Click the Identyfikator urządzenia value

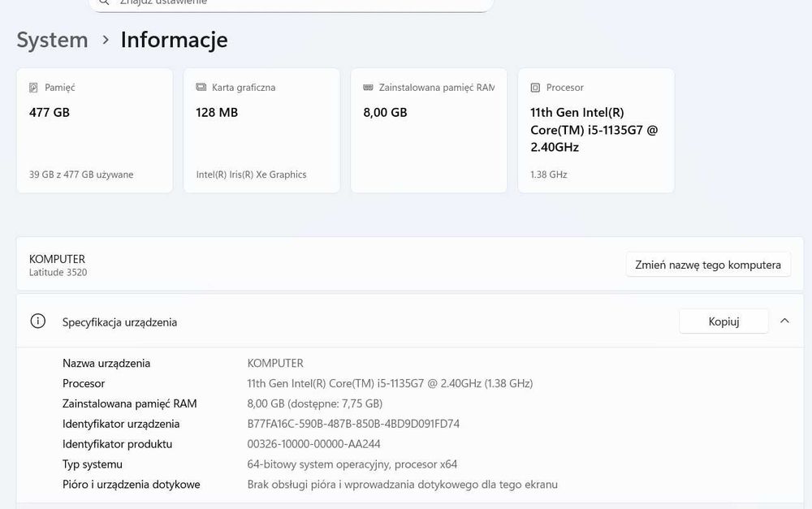click(353, 424)
